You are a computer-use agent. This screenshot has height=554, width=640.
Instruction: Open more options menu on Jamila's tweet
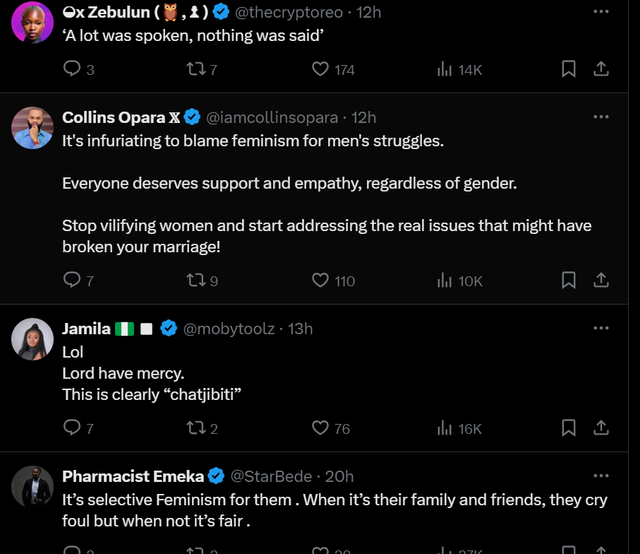click(x=601, y=328)
